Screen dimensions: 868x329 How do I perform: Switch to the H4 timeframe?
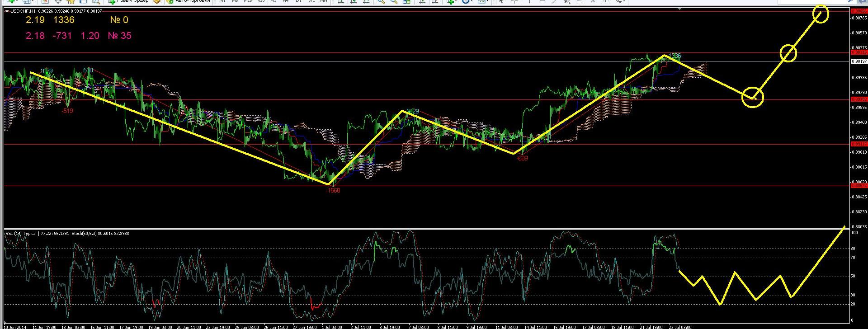[x=285, y=1]
